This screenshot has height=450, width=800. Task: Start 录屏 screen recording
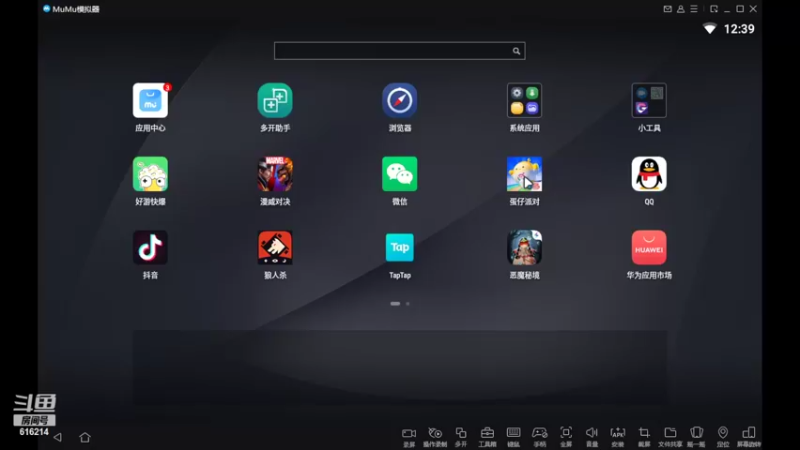tap(409, 437)
